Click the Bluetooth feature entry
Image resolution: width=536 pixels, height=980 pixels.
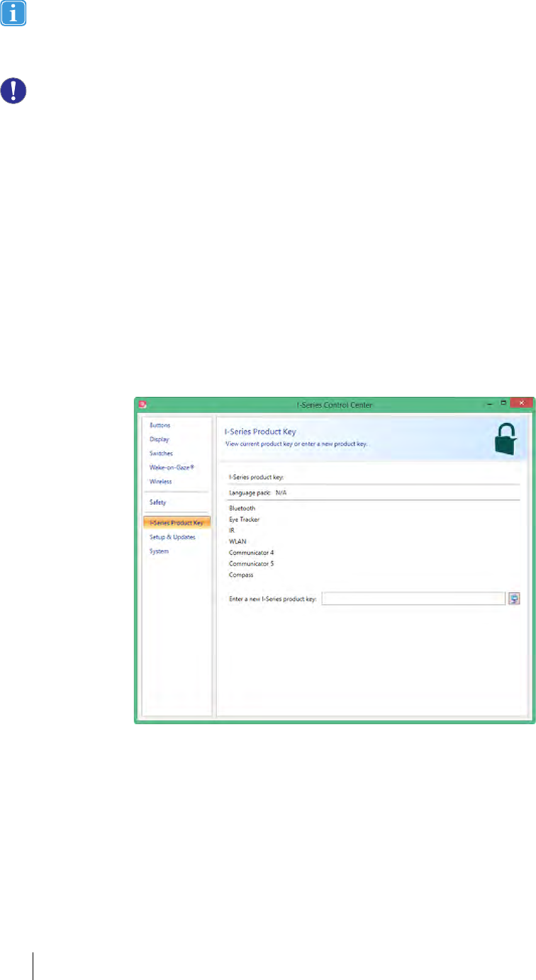click(242, 508)
